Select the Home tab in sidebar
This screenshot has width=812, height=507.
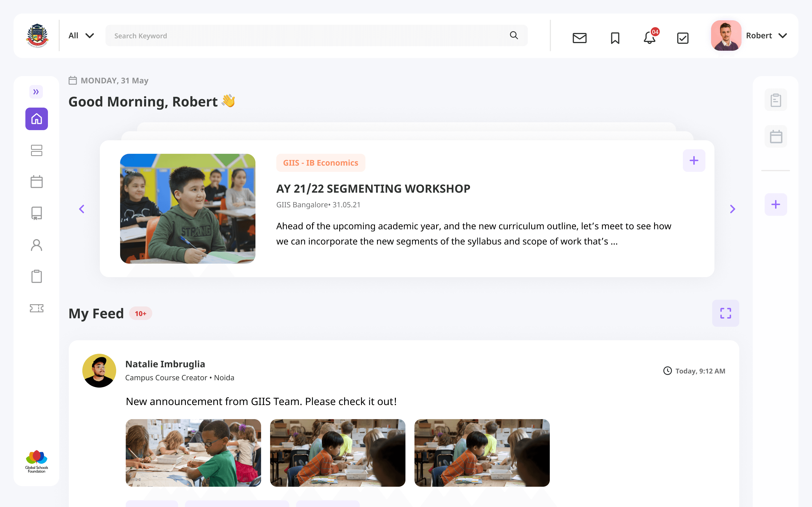(x=37, y=119)
